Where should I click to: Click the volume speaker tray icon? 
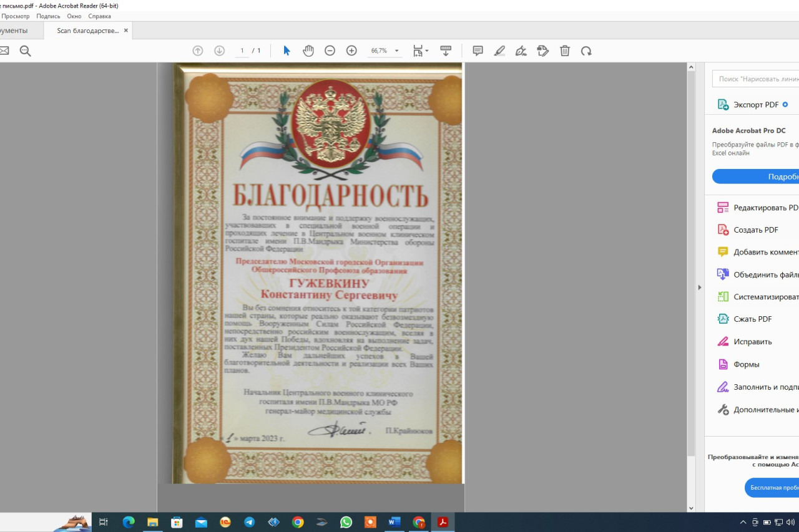point(791,522)
